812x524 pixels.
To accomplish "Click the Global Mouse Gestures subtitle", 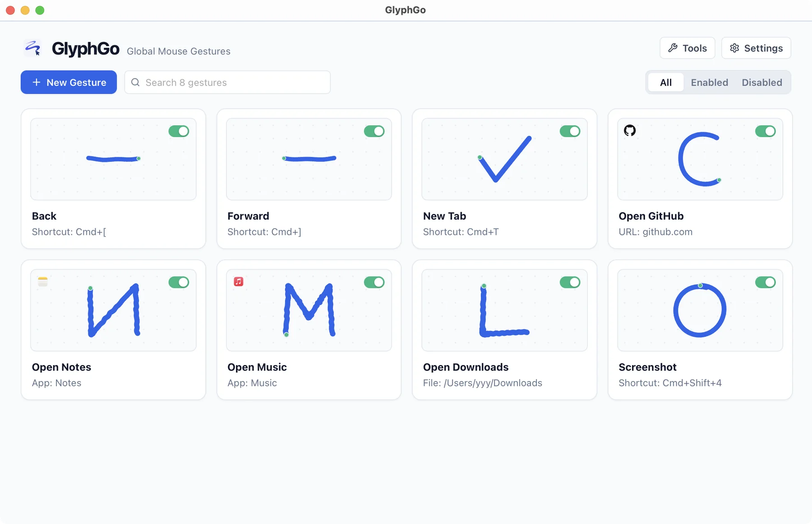I will [179, 51].
